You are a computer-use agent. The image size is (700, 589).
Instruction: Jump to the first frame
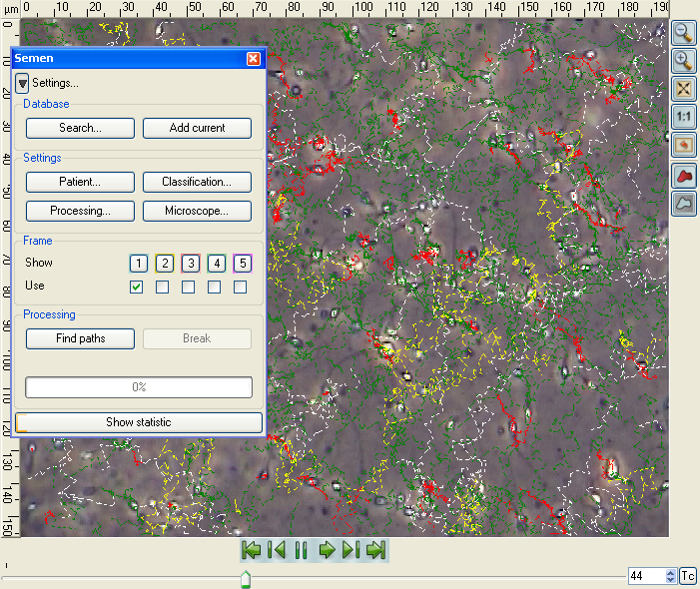pyautogui.click(x=252, y=550)
